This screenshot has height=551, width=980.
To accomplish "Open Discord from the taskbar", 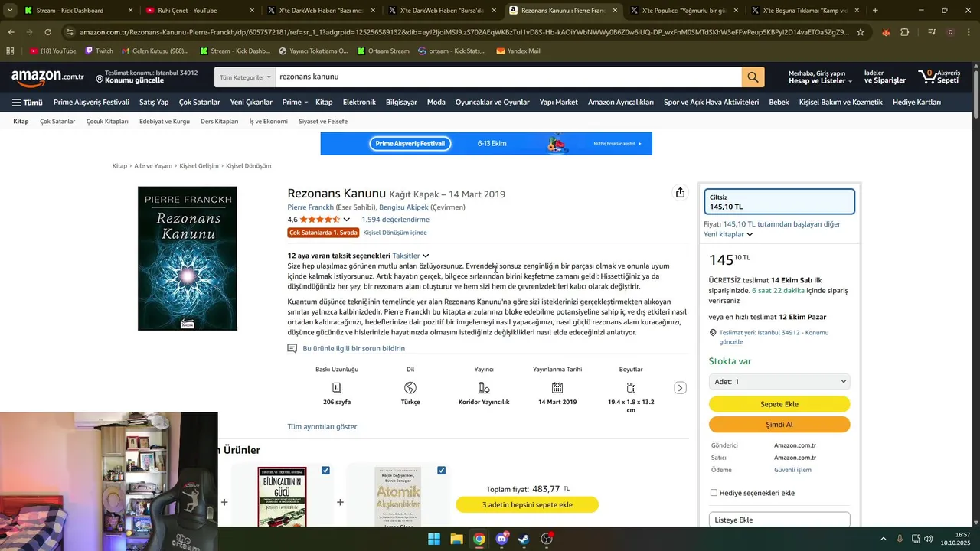I will click(502, 539).
